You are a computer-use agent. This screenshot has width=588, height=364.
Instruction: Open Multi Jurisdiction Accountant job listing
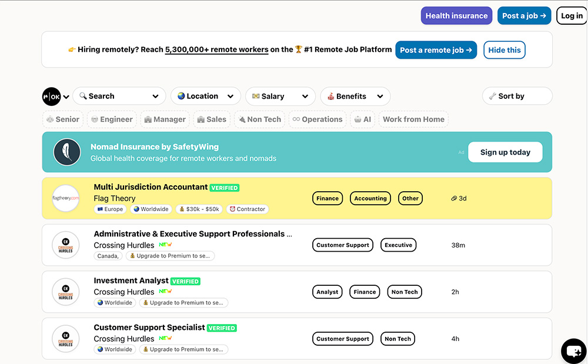151,187
